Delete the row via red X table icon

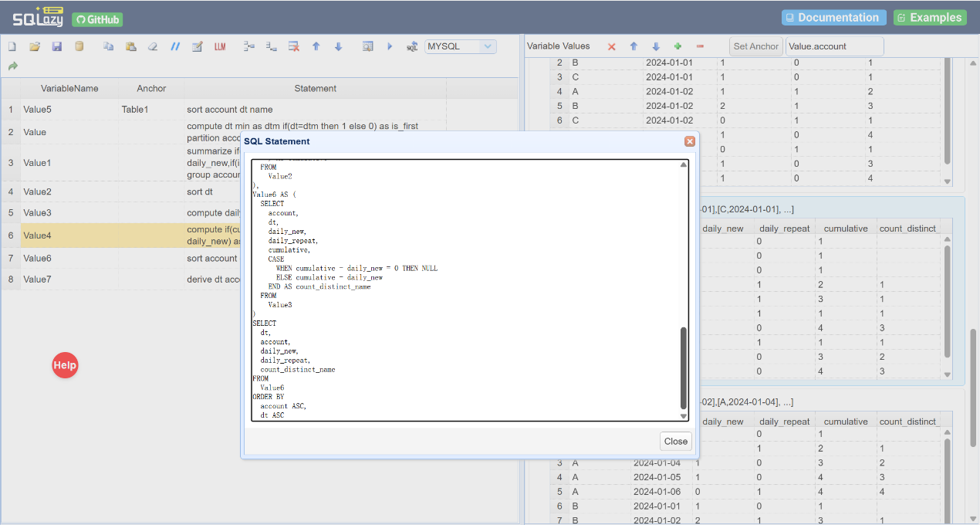(293, 46)
